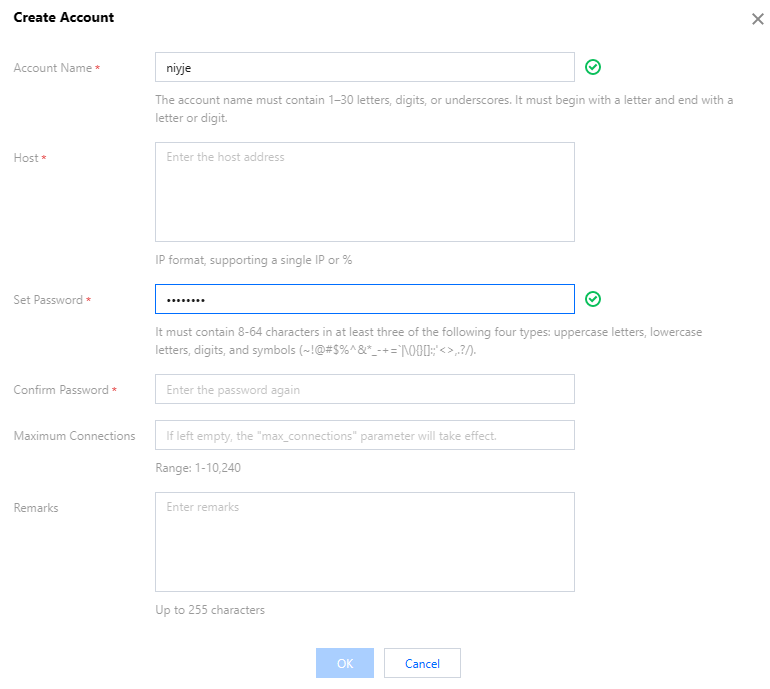Confirm account creation with OK button
This screenshot has width=770, height=689.
345,663
